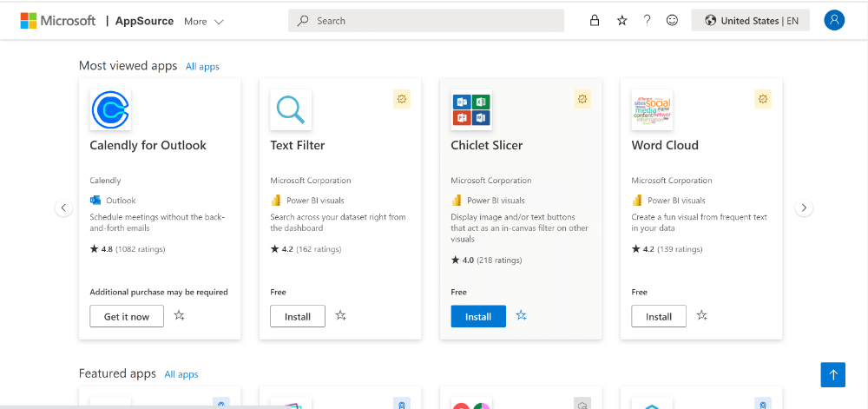Install the Word Cloud visual
868x409 pixels.
click(658, 316)
